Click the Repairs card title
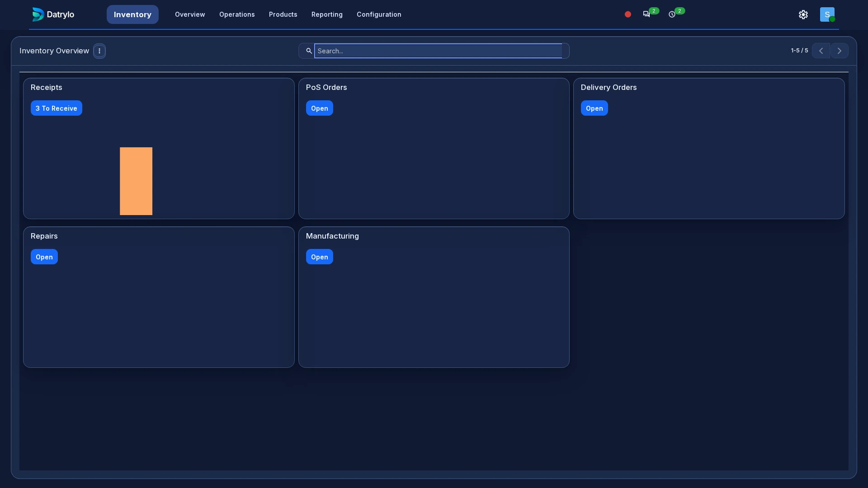Screen dimensions: 868x488 coord(44,236)
